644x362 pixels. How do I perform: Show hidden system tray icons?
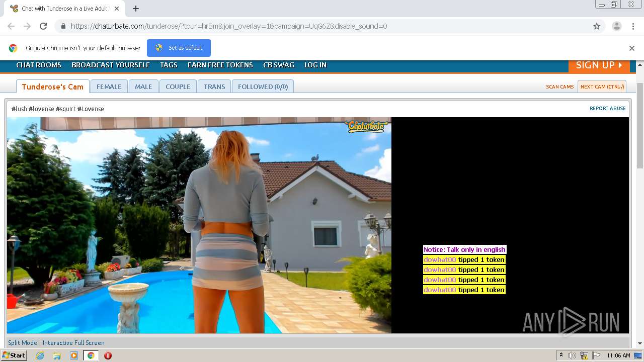[x=561, y=355]
